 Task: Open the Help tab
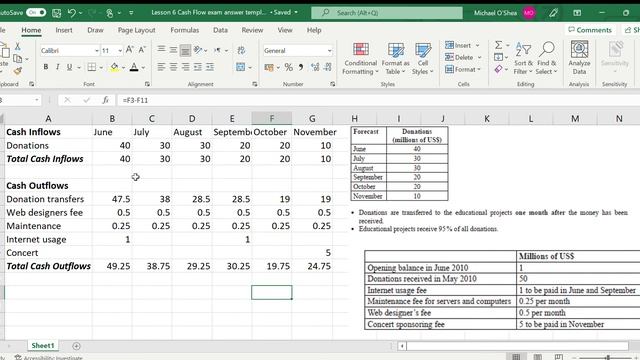[314, 30]
